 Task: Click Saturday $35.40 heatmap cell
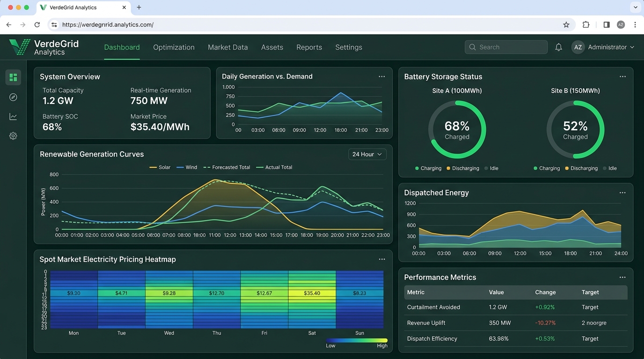coord(312,293)
